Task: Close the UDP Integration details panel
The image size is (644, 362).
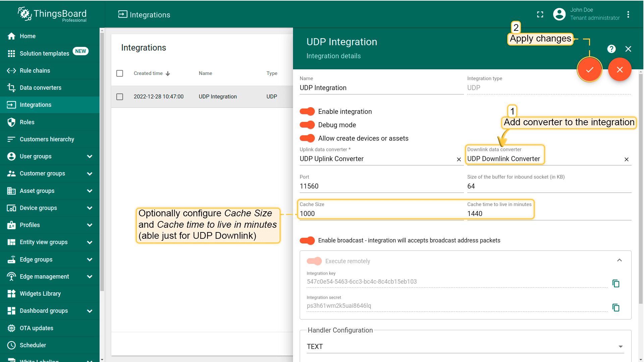Action: (x=628, y=49)
